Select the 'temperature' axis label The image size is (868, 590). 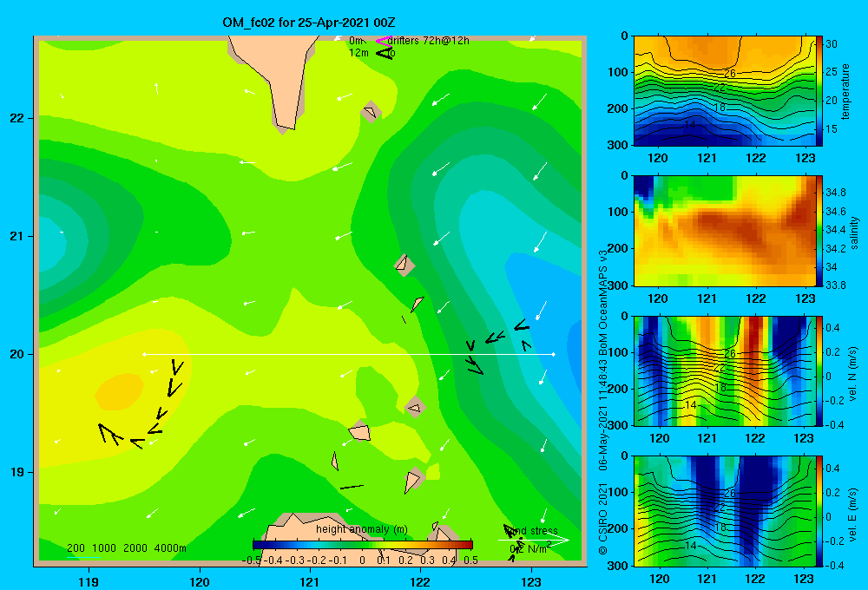(845, 91)
